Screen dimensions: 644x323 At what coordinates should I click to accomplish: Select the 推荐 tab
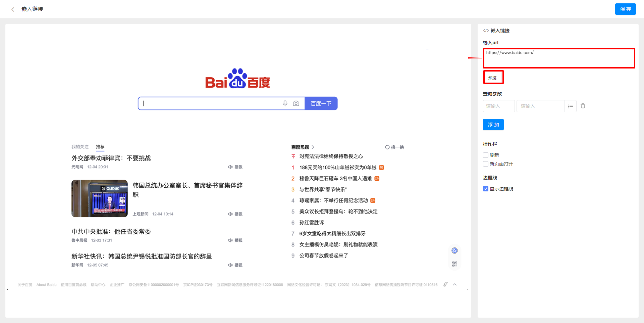pos(100,147)
